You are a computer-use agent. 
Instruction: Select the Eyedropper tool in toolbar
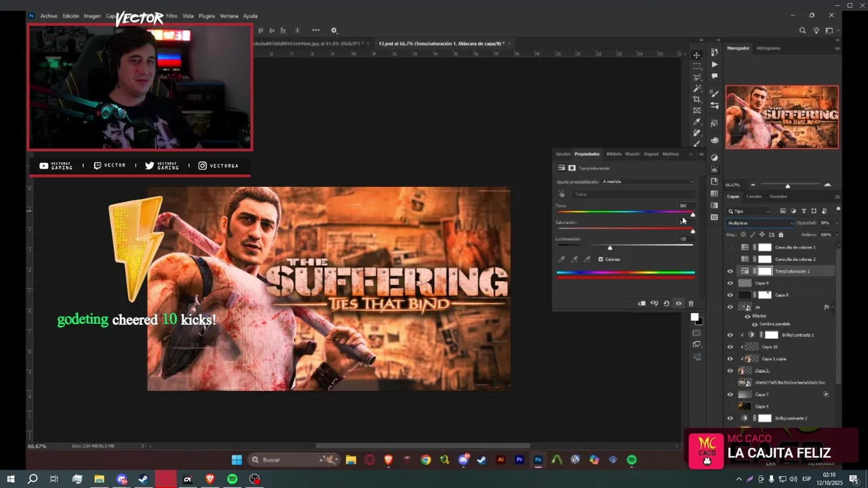(x=696, y=122)
